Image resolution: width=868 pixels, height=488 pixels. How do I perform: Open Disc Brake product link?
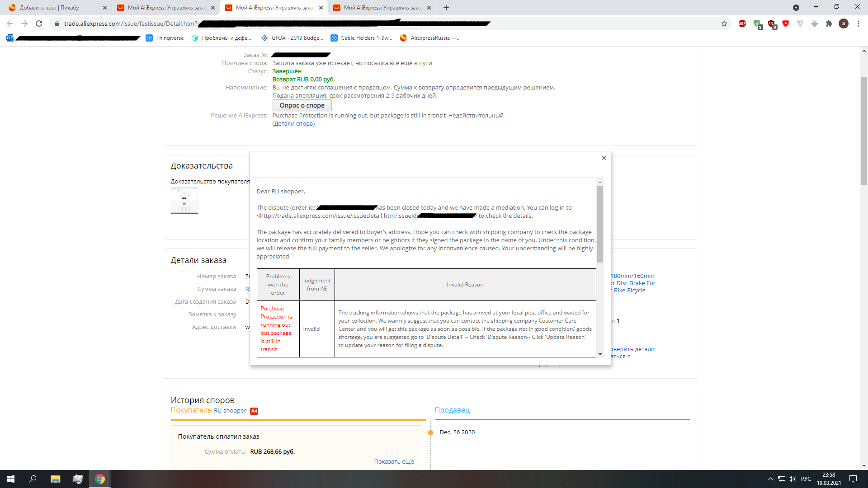[632, 283]
